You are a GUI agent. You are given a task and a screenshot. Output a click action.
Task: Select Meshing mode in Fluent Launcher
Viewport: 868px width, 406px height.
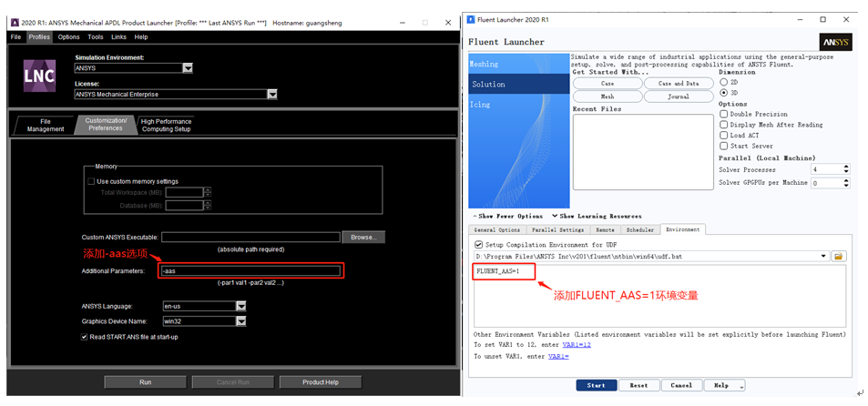518,64
